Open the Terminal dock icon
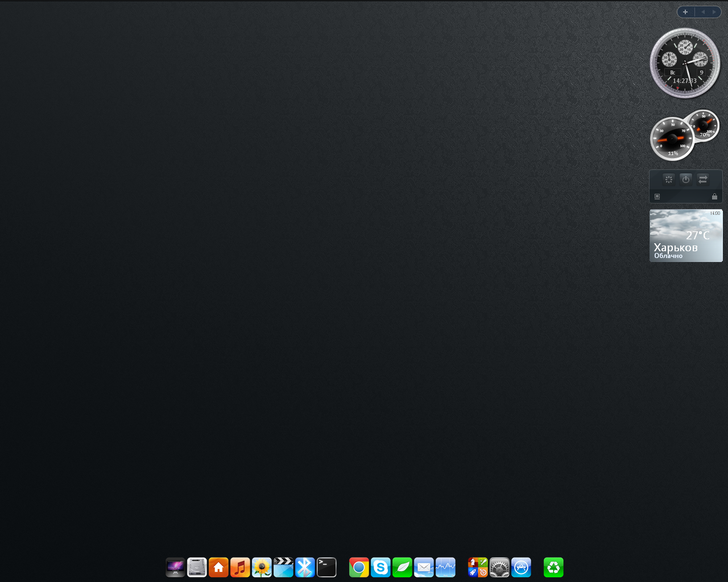 [x=326, y=567]
